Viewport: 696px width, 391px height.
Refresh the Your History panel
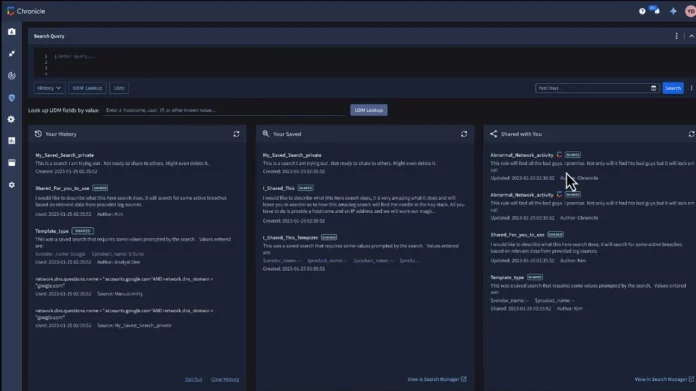point(236,134)
